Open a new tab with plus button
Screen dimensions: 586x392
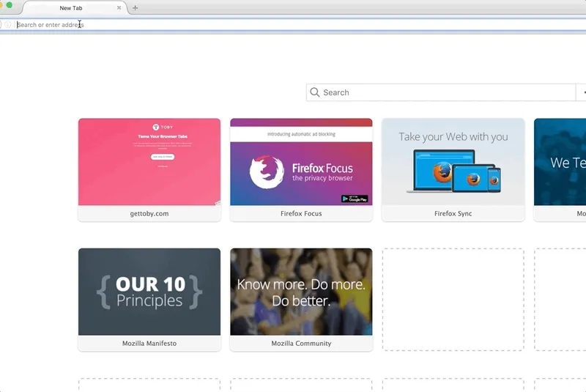click(x=136, y=8)
